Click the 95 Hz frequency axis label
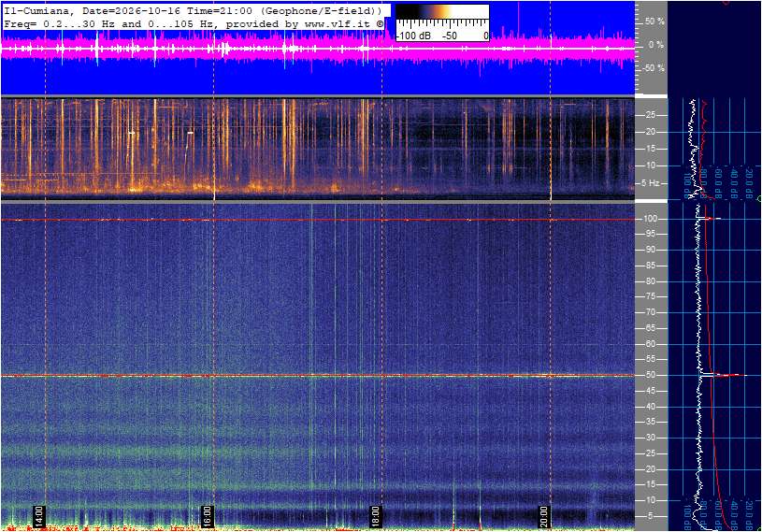762x532 pixels. tap(650, 234)
